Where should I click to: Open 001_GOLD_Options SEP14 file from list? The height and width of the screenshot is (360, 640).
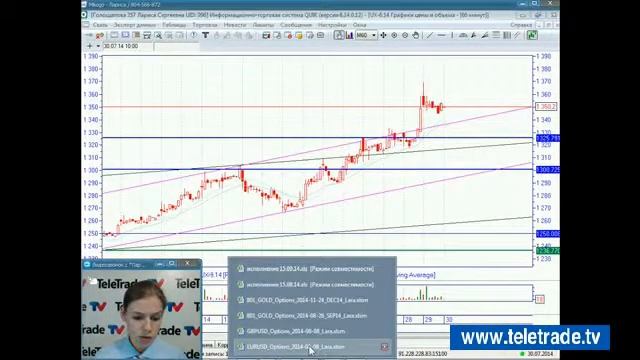(312, 316)
